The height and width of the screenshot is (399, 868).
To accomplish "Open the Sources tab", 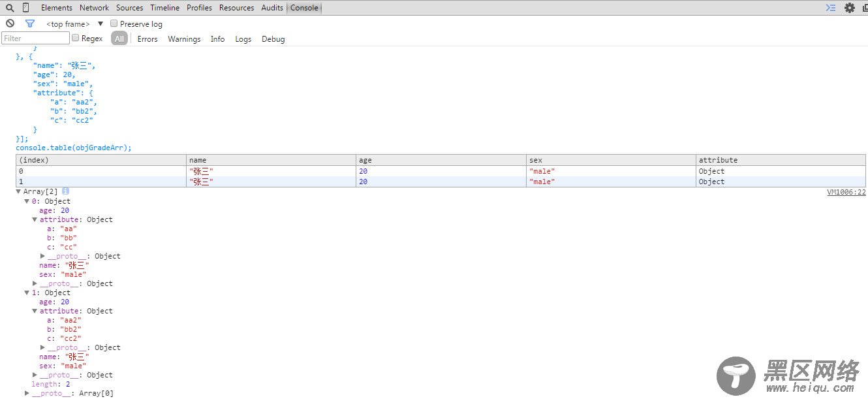I will coord(130,8).
